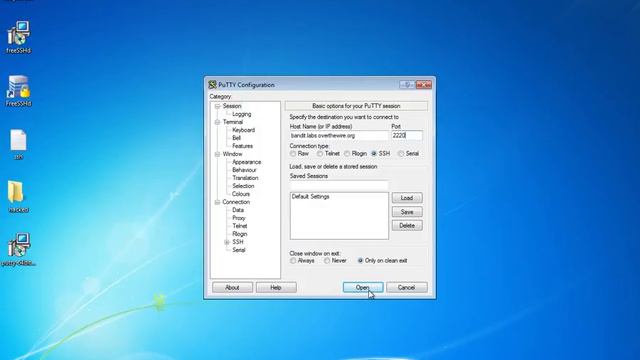Screen dimensions: 640x360
Task: Open the Logging category
Action: 242,114
